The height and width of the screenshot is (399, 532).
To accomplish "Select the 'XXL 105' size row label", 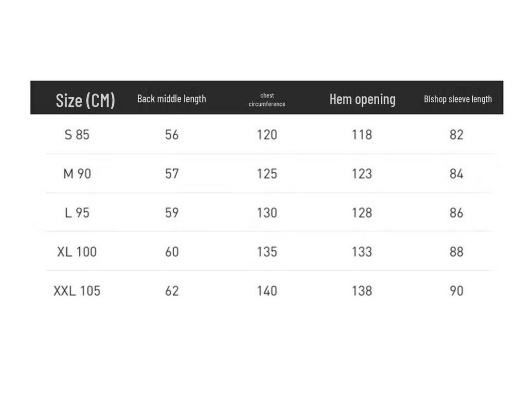I will click(77, 290).
